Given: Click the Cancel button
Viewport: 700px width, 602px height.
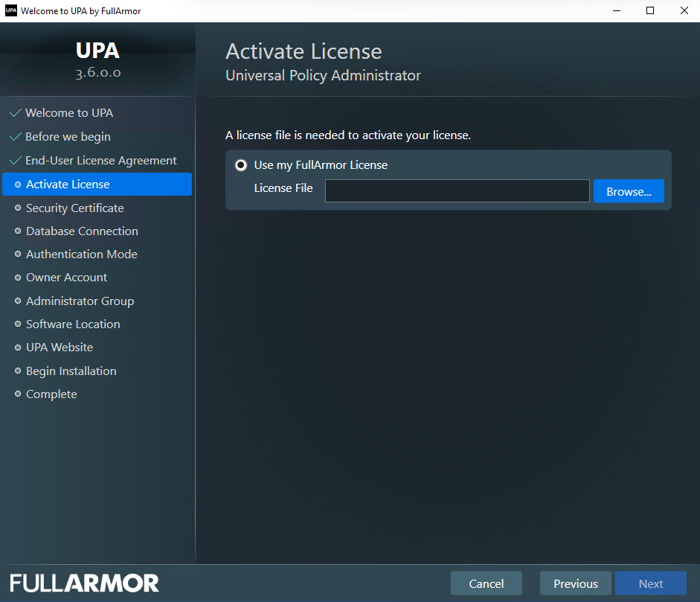Looking at the screenshot, I should 487,583.
